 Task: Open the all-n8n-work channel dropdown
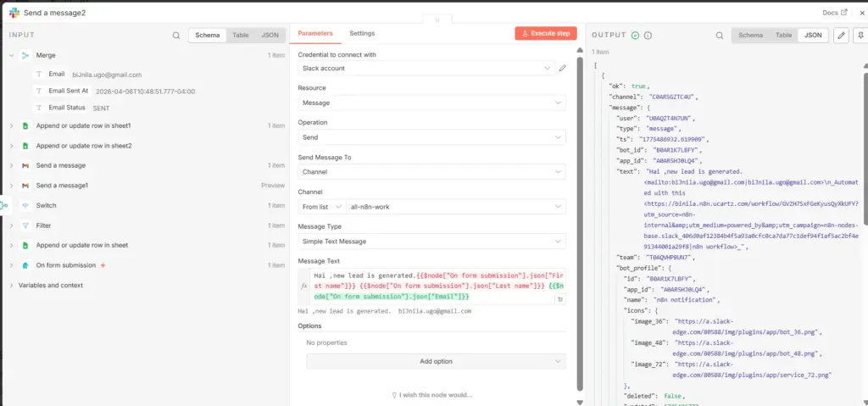pyautogui.click(x=455, y=207)
